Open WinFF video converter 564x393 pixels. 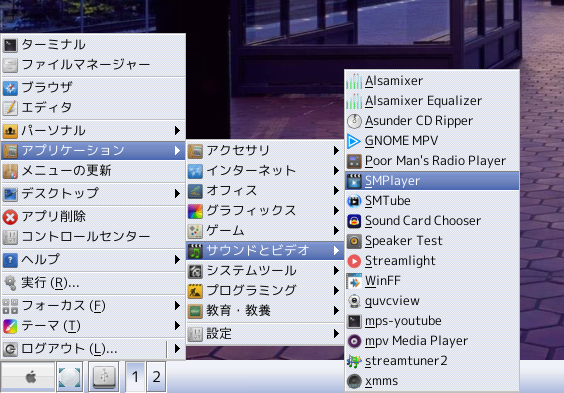pyautogui.click(x=432, y=281)
